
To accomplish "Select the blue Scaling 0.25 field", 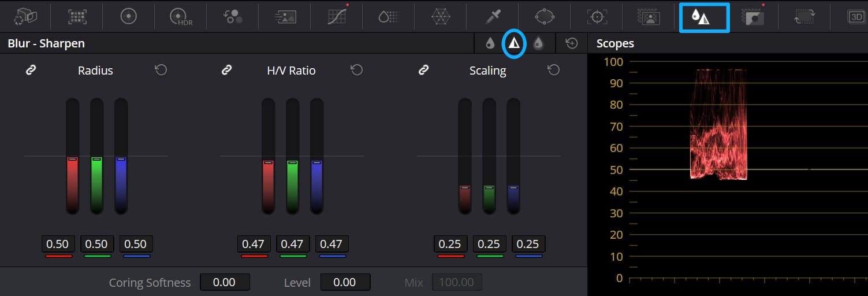I will tap(528, 244).
